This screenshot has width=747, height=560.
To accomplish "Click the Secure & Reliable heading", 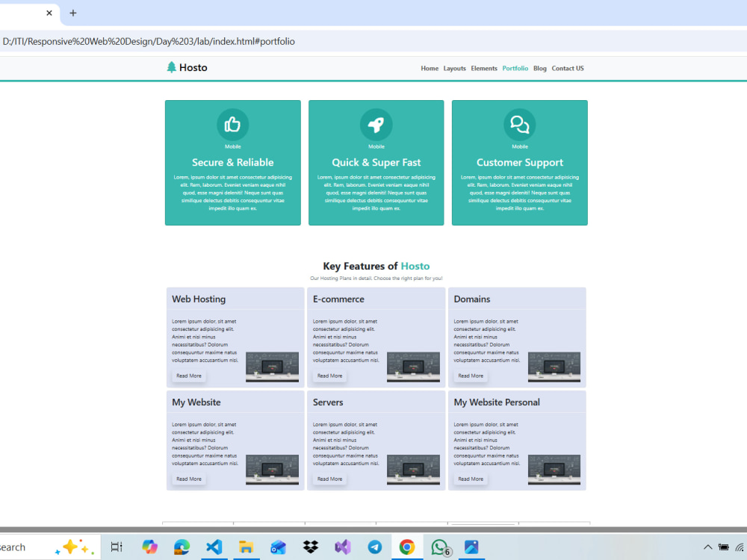I will (x=232, y=162).
